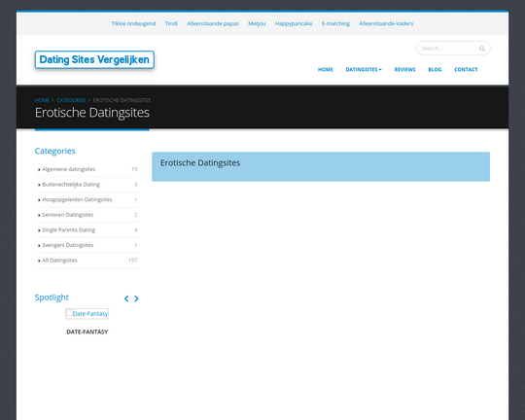
Task: Follow the Happypancake top link
Action: [x=294, y=23]
